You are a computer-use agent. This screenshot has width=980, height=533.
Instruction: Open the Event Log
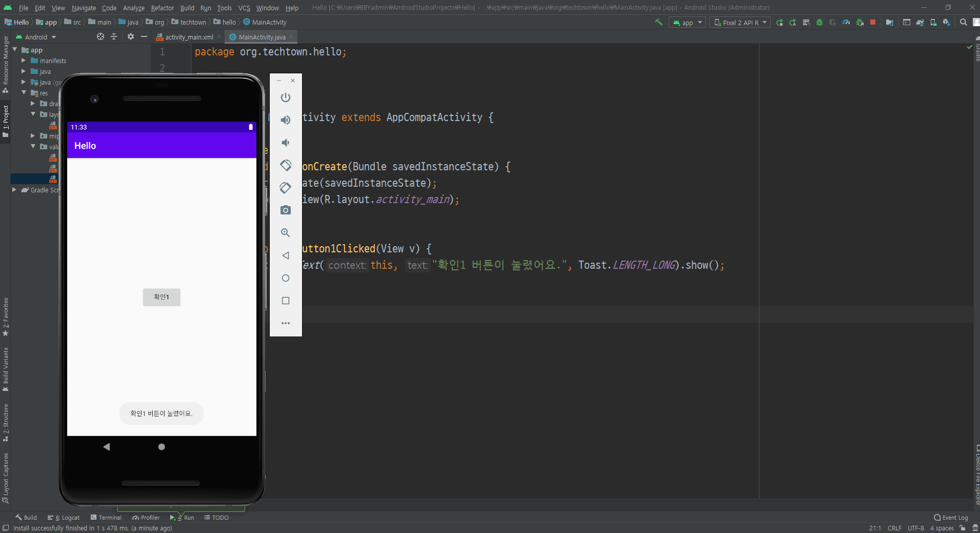[x=951, y=518]
